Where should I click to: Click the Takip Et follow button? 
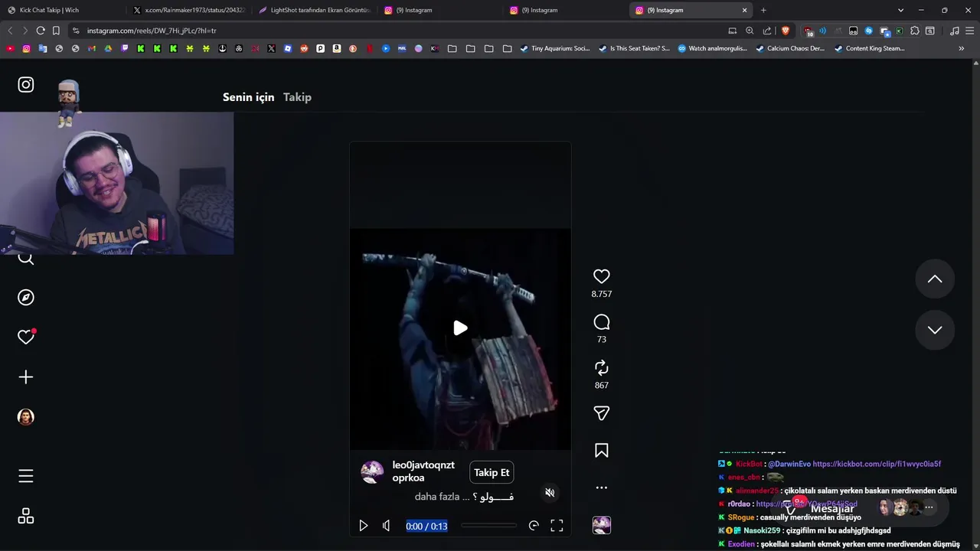(x=492, y=472)
